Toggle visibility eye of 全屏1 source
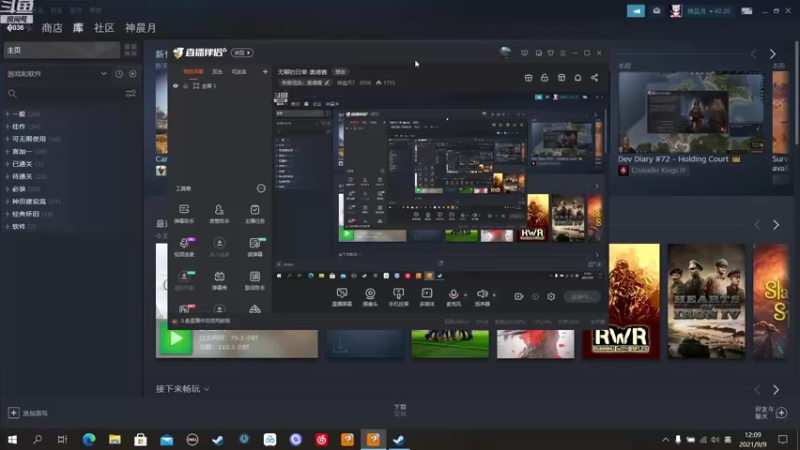Screen dimensions: 800x450 [x=176, y=86]
